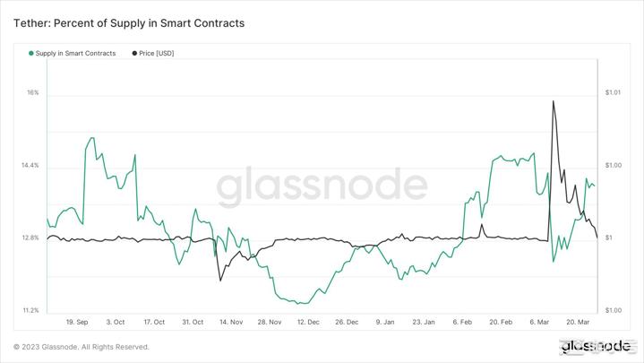Click the black Price [USD] legend dot
The width and height of the screenshot is (644, 363).
click(134, 54)
